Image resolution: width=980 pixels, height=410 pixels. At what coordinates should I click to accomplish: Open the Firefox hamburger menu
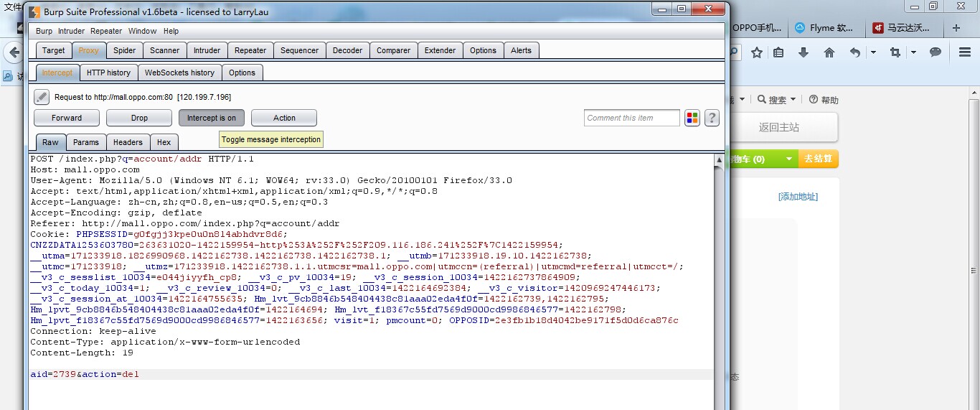[966, 52]
